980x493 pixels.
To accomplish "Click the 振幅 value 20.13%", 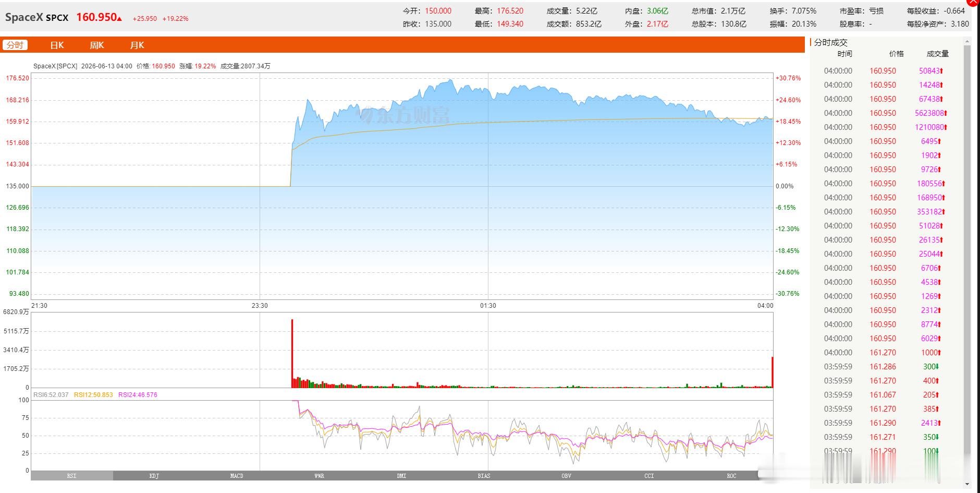I will click(804, 24).
